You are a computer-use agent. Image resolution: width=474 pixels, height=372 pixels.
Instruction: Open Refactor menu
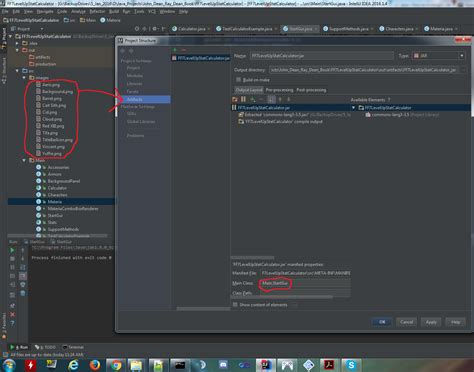(x=97, y=11)
